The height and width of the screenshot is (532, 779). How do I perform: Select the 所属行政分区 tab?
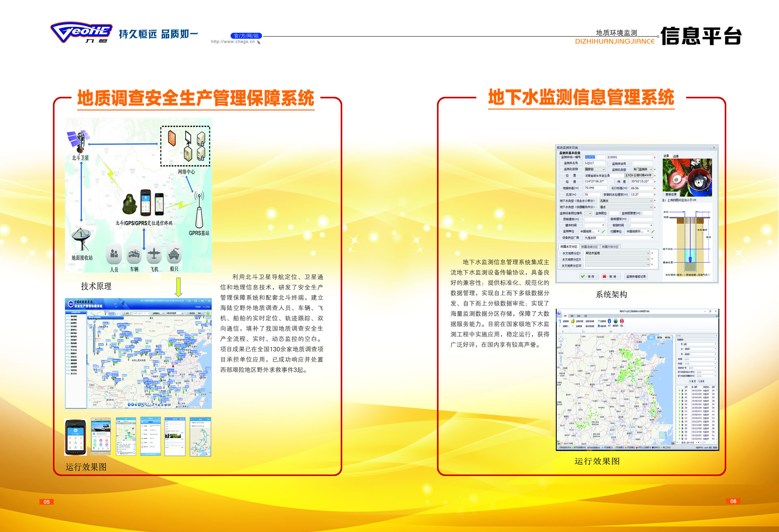(x=611, y=247)
